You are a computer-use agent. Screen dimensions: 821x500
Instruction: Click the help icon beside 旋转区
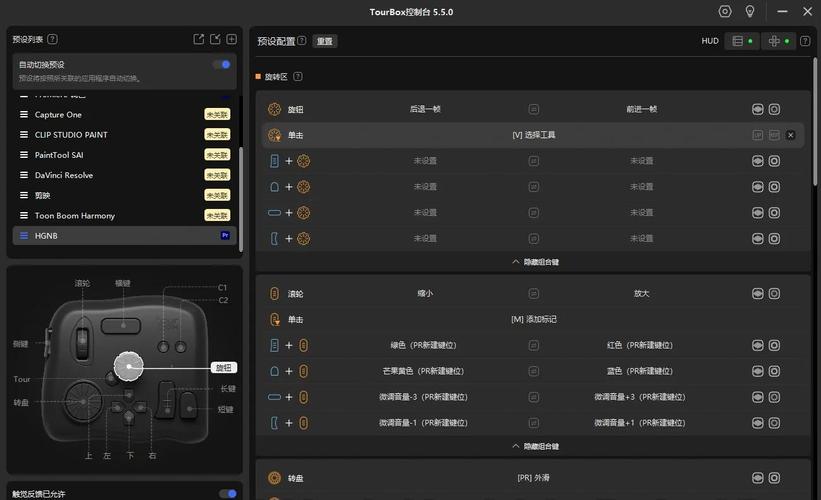coord(297,76)
